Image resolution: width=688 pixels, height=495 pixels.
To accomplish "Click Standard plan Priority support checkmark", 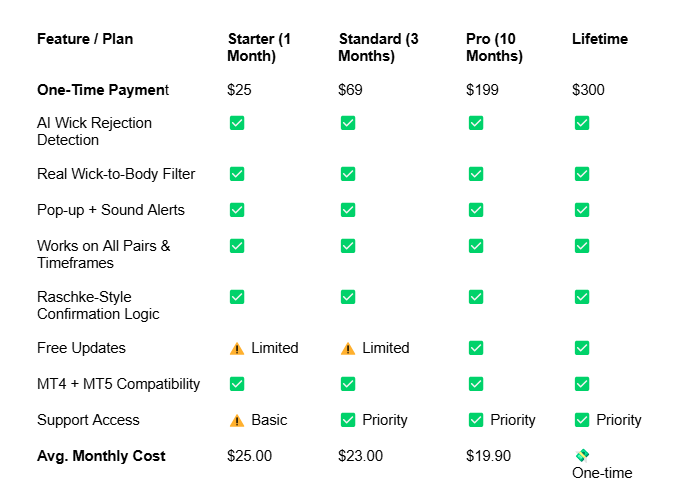I will 348,420.
